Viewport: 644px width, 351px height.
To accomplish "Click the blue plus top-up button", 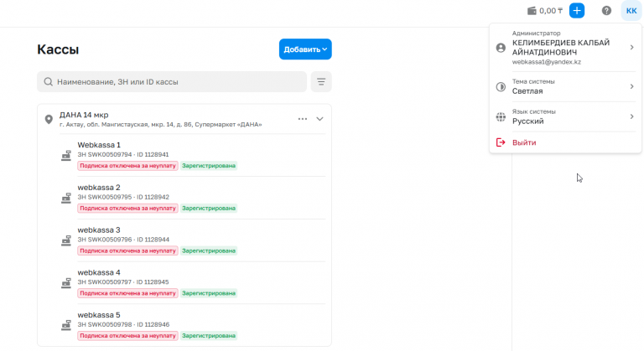I will point(577,11).
